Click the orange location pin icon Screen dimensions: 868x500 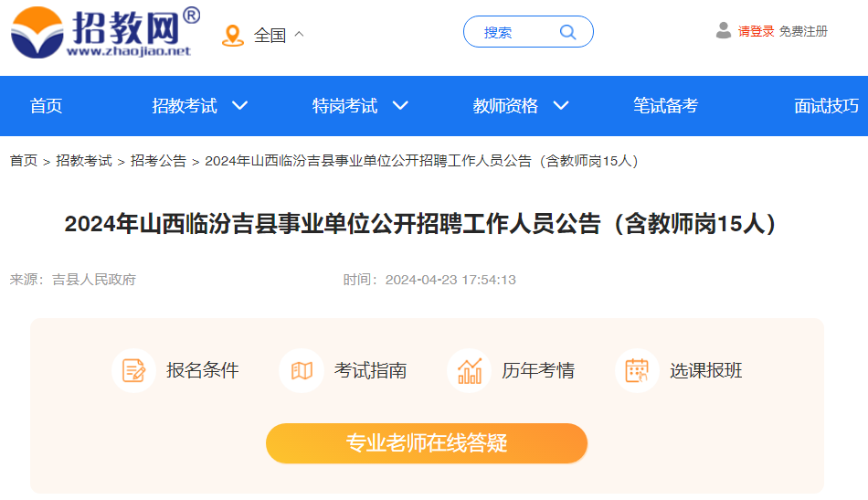point(232,36)
